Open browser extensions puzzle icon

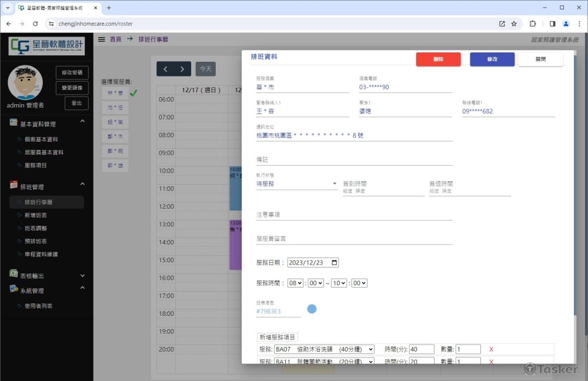(x=533, y=24)
